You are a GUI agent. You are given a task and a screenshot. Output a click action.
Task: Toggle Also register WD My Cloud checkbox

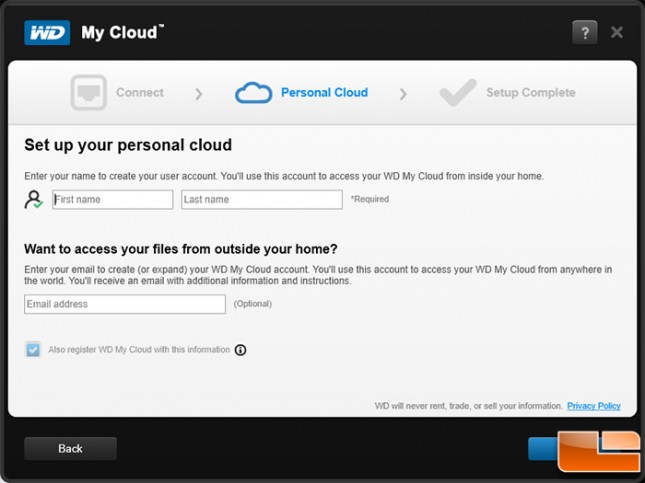33,350
